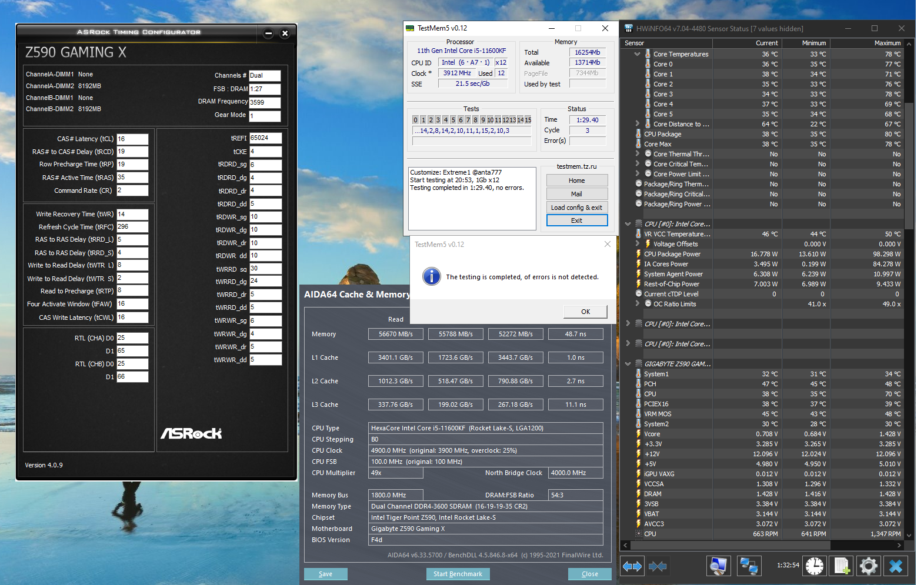924x585 pixels.
Task: Click Sensor column header in HWiNFO
Action: [667, 43]
